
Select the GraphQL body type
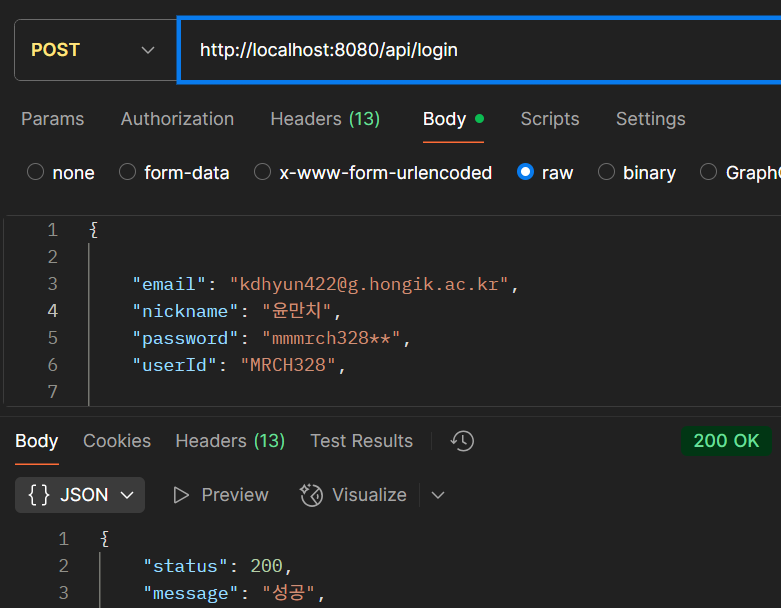point(740,172)
